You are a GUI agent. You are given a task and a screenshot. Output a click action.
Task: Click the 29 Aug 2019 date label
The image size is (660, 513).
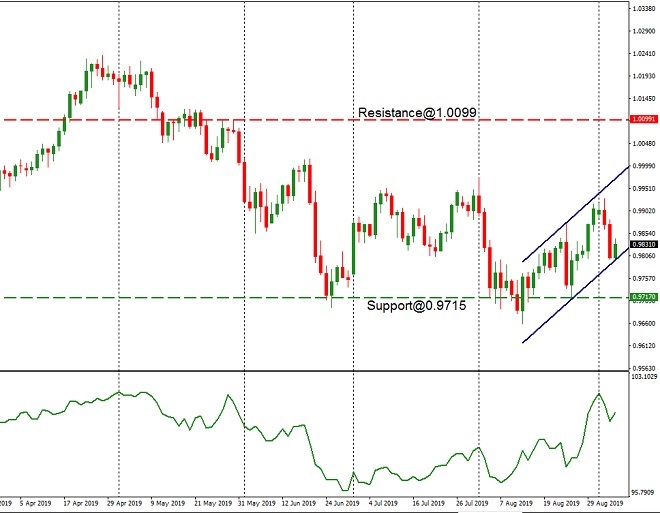(x=606, y=503)
